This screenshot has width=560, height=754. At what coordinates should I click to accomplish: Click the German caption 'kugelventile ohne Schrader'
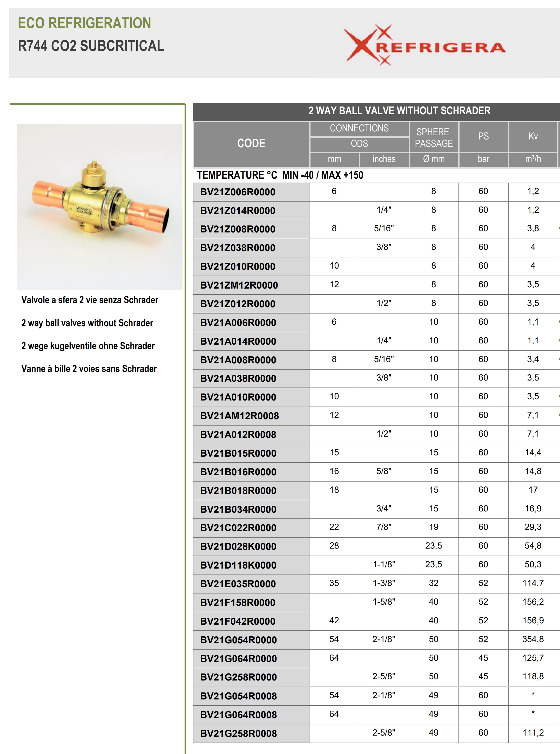coord(88,346)
